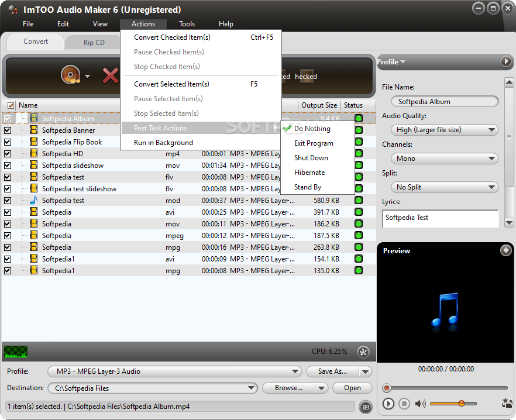Open the Audio Quality dropdown
The width and height of the screenshot is (516, 420).
(445, 130)
